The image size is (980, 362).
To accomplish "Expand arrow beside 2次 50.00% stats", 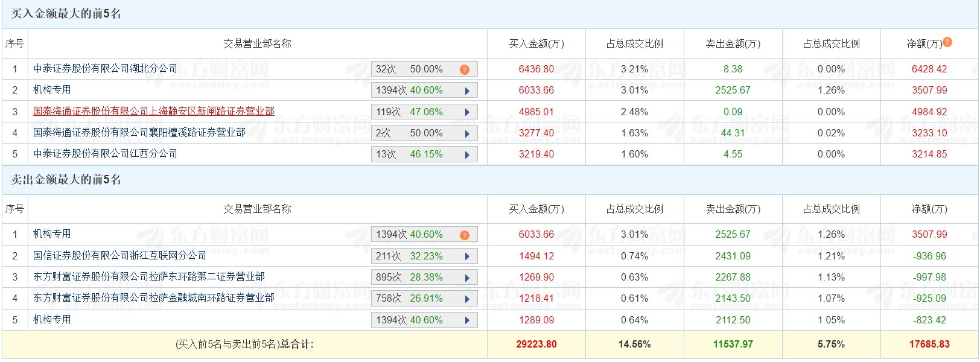I will click(x=467, y=133).
